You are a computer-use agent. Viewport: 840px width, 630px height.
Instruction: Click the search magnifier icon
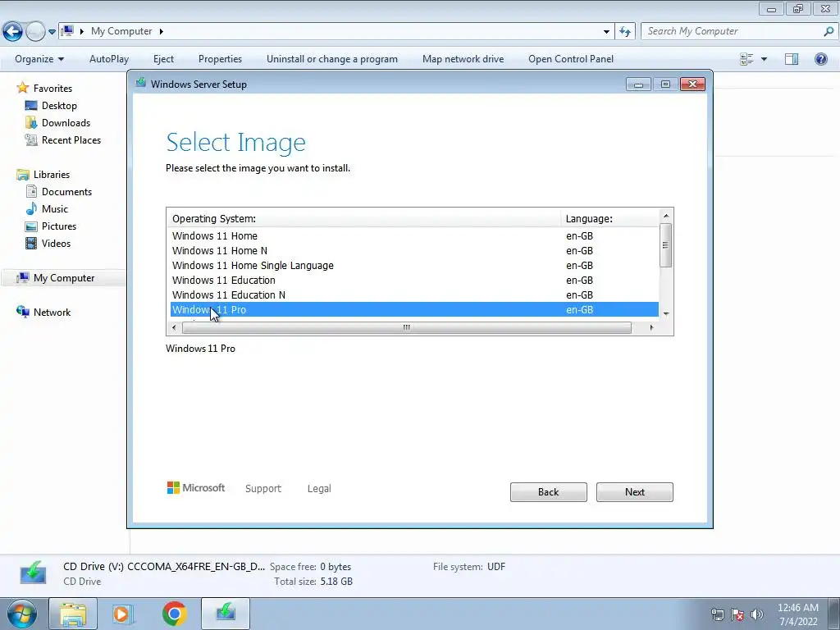tap(829, 31)
